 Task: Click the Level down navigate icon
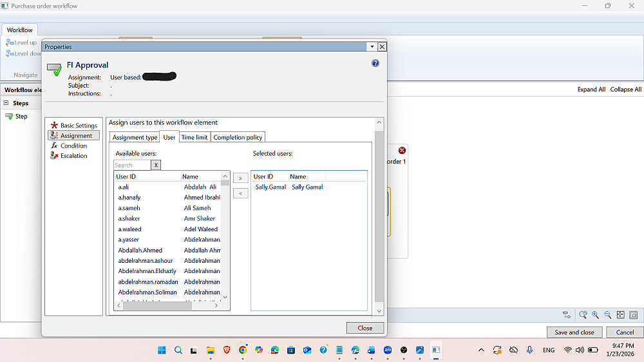10,53
